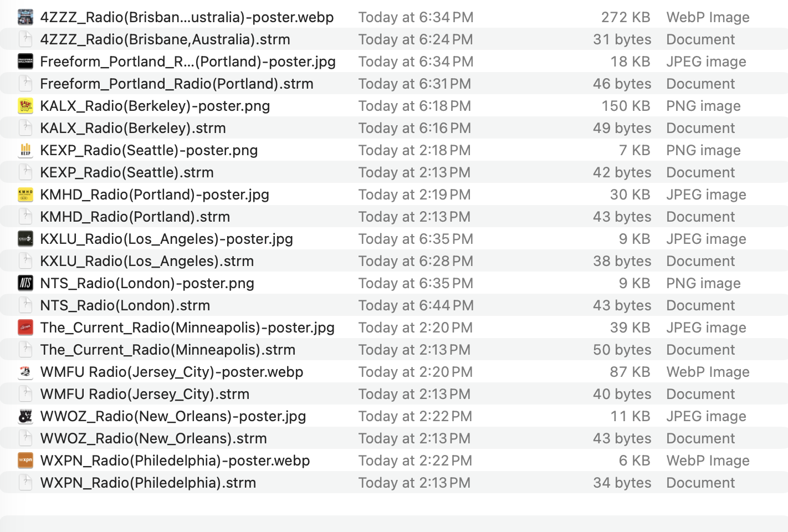Viewport: 788px width, 532px height.
Task: Click The_Current_Radio(Minneapolis).strm document icon
Action: point(25,350)
